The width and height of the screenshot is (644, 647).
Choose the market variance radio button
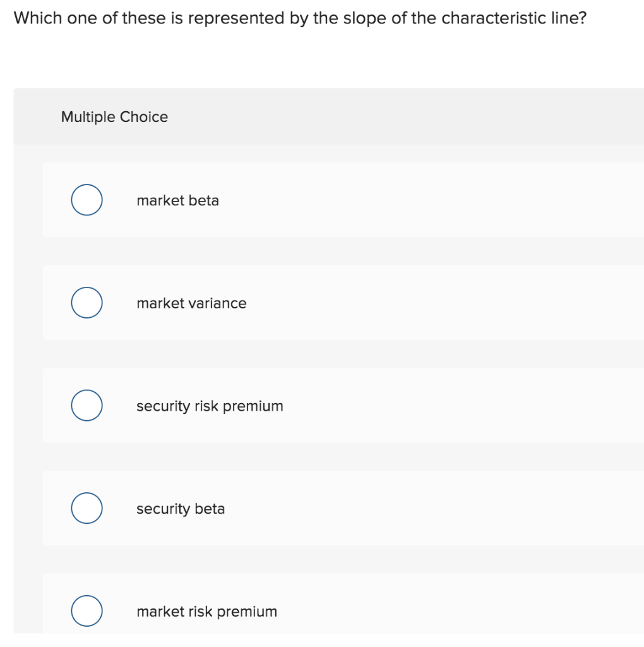point(86,303)
